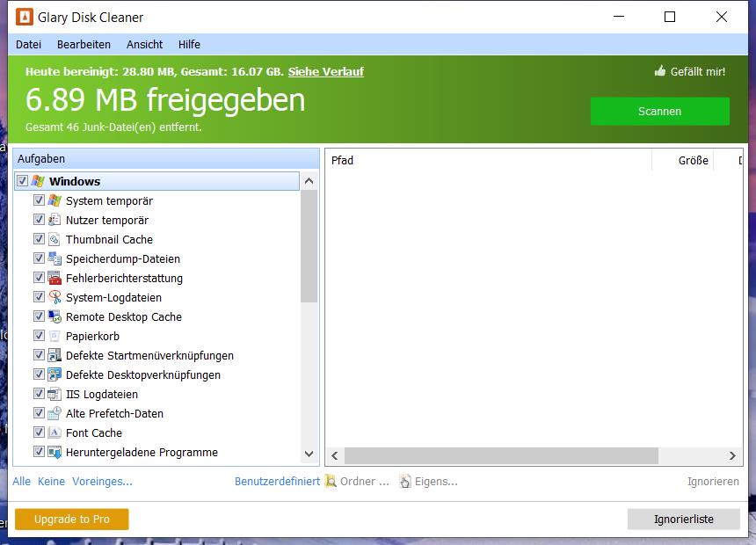Viewport: 756px width, 545px height.
Task: Toggle the Speicherdump-Dateien checkbox
Action: pos(39,258)
